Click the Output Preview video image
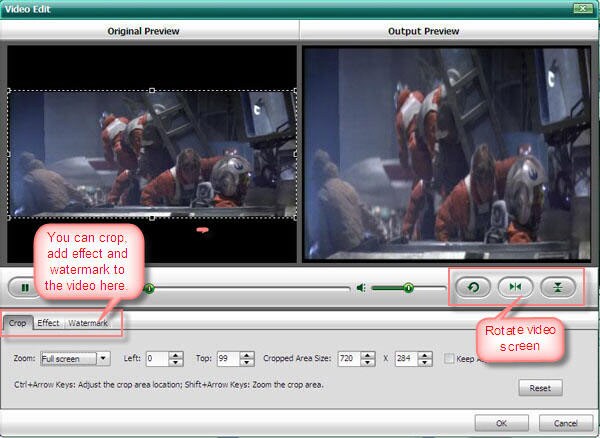600x438 pixels. pyautogui.click(x=447, y=153)
